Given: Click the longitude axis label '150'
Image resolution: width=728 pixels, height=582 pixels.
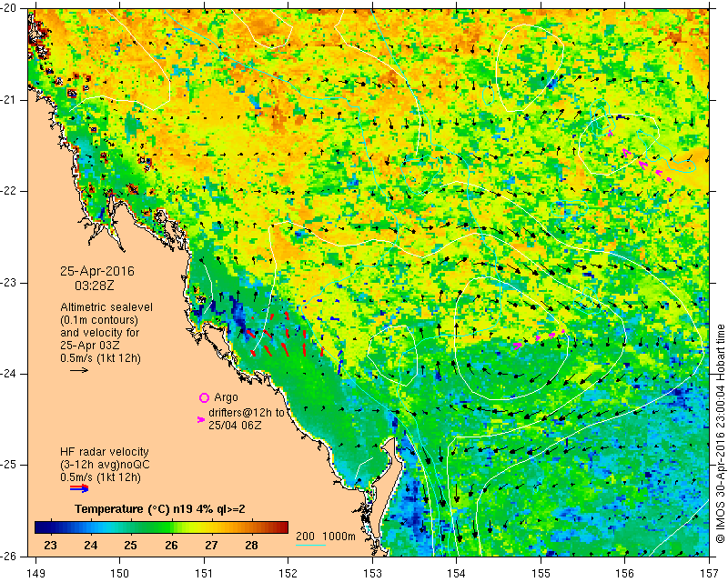Looking at the screenshot, I should (x=120, y=574).
